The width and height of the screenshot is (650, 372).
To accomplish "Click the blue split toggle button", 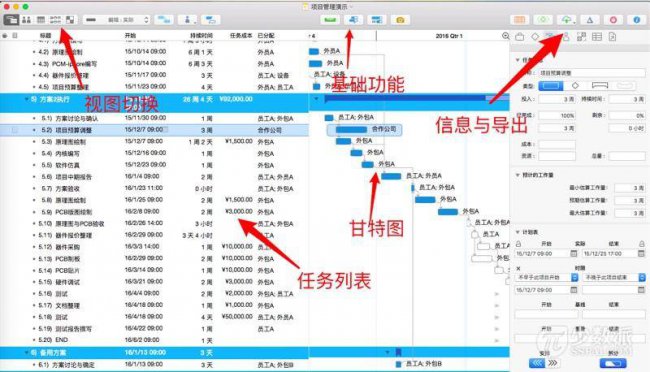I will 613,363.
